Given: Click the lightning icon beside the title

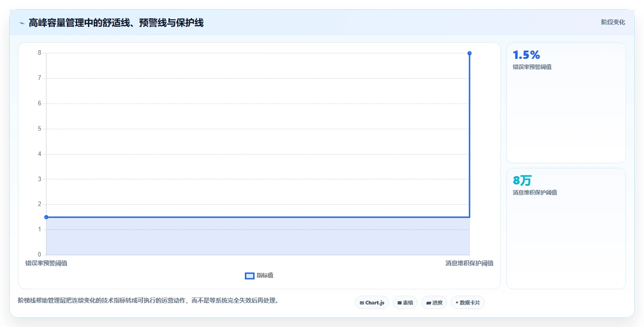Looking at the screenshot, I should tap(22, 23).
